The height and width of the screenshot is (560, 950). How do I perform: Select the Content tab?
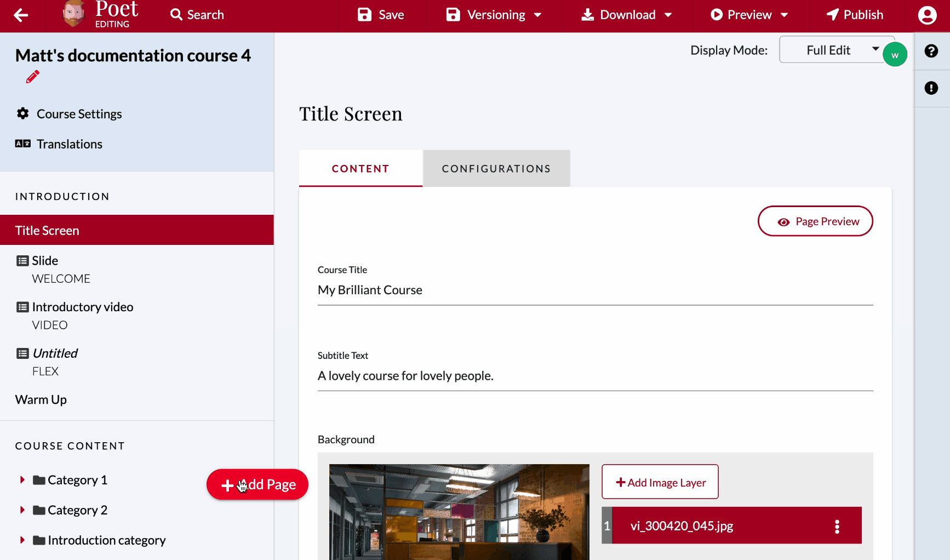360,169
